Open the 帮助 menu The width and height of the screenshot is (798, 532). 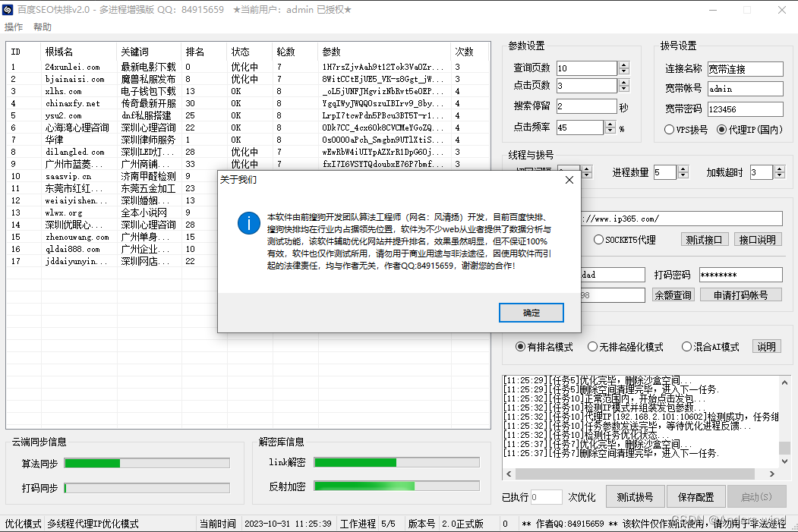pos(43,27)
